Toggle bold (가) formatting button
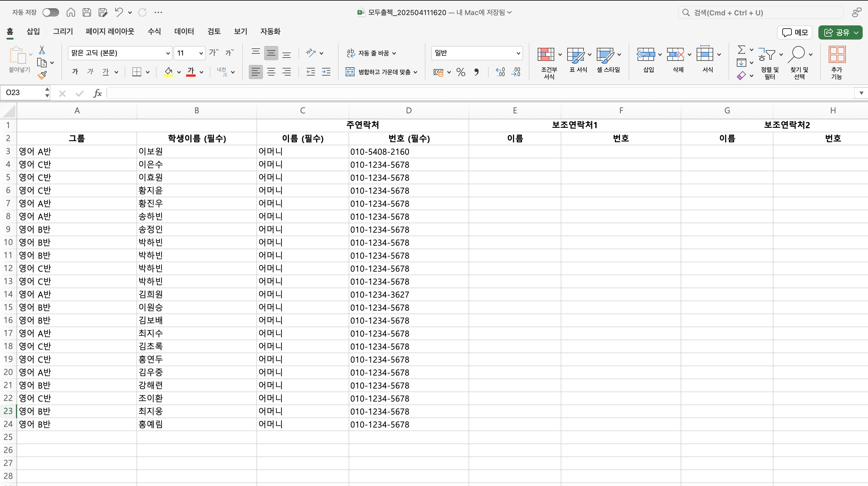The image size is (868, 486). click(x=75, y=72)
